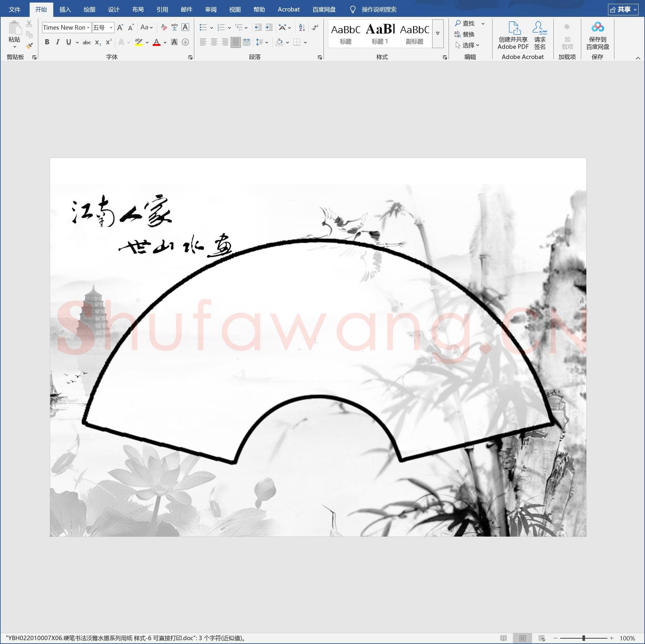This screenshot has width=645, height=644.
Task: Apply character border icon
Action: (185, 27)
